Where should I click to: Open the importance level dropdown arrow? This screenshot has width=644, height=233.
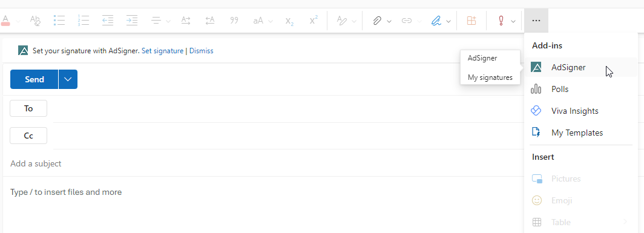[513, 21]
